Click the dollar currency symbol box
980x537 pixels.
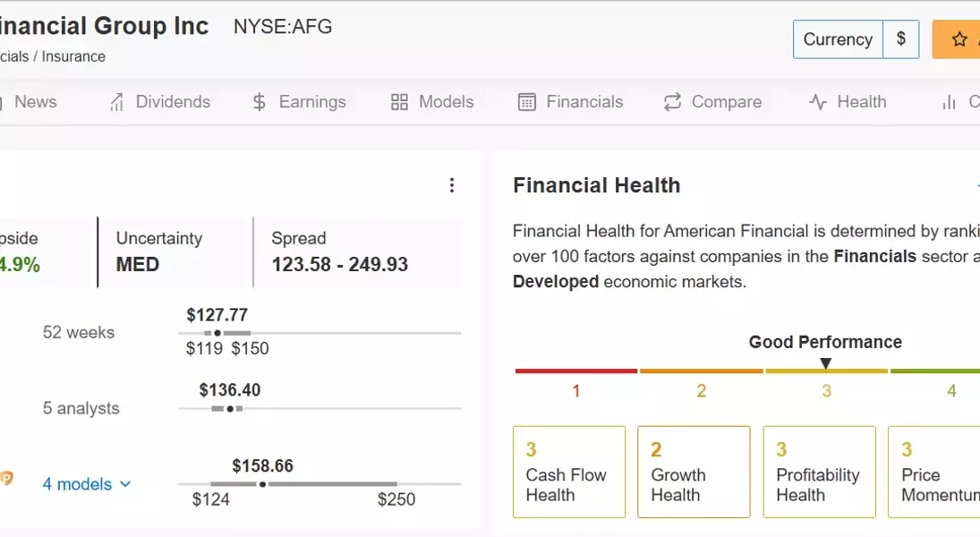(x=901, y=39)
